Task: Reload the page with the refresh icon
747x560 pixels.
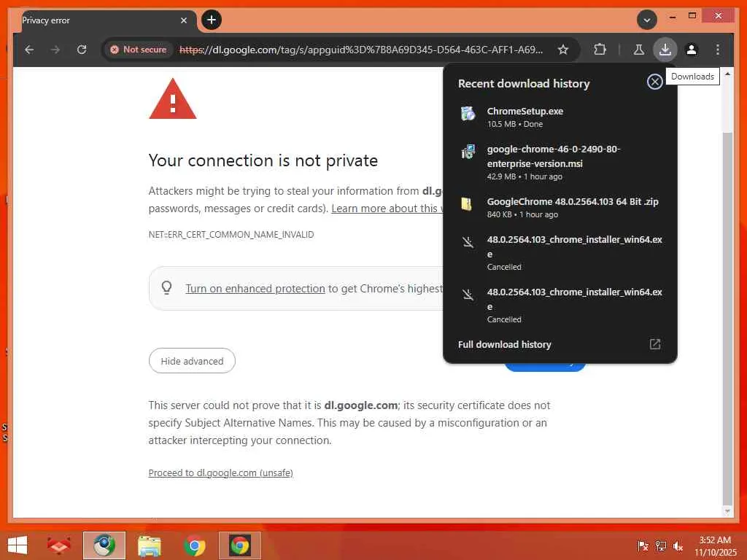Action: 82,50
